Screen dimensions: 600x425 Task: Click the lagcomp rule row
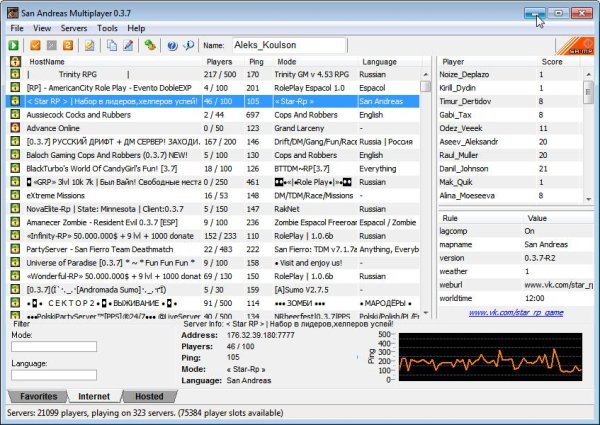tap(516, 231)
